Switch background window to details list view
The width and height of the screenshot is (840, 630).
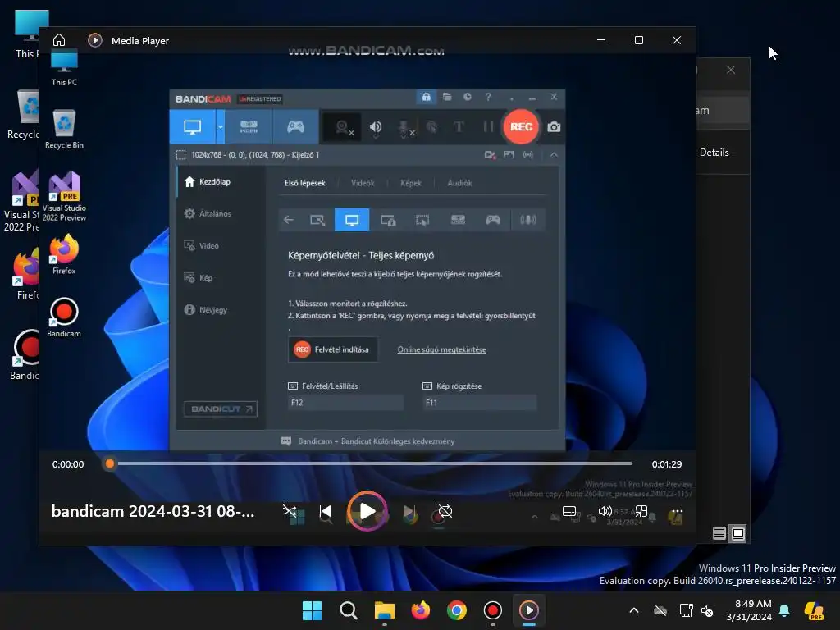719,533
